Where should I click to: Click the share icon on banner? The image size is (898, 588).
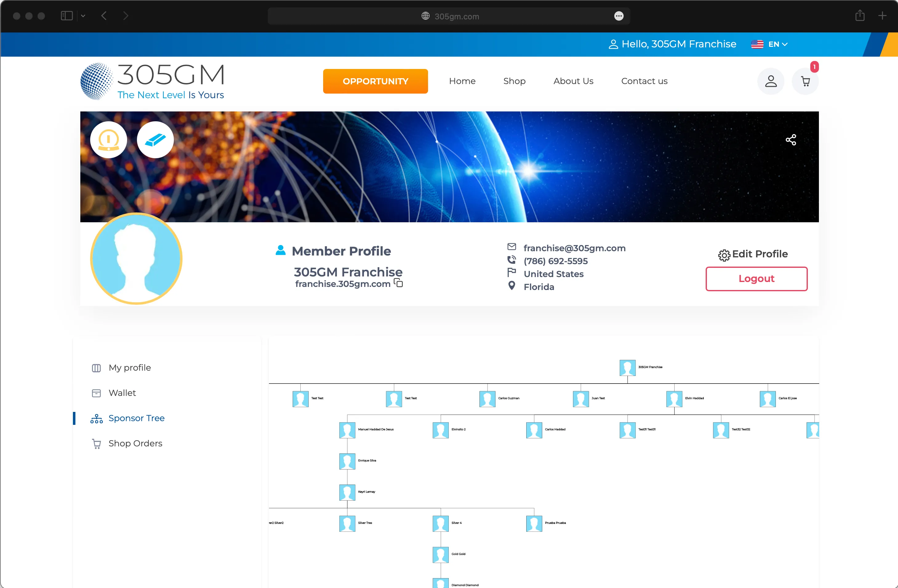point(791,140)
